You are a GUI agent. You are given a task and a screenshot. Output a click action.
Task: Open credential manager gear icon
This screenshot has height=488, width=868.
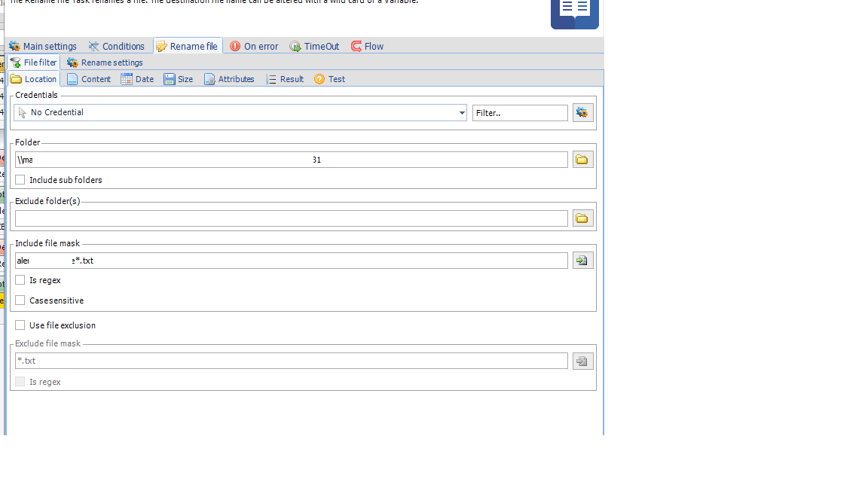click(x=582, y=113)
